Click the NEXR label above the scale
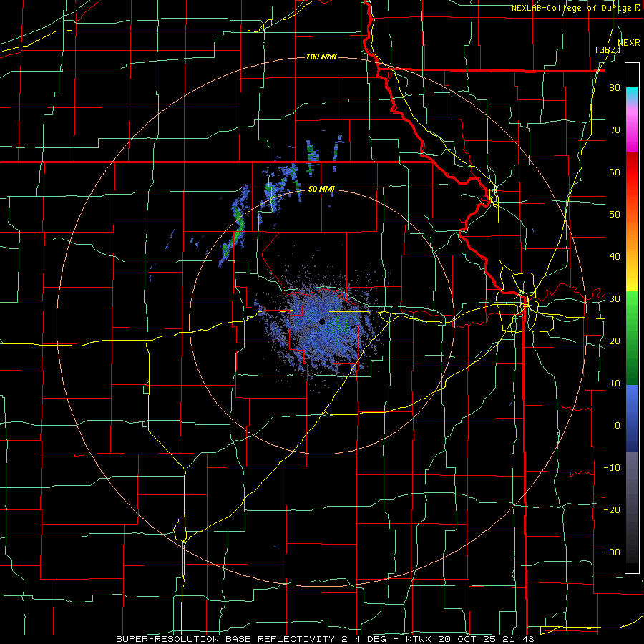 [629, 43]
